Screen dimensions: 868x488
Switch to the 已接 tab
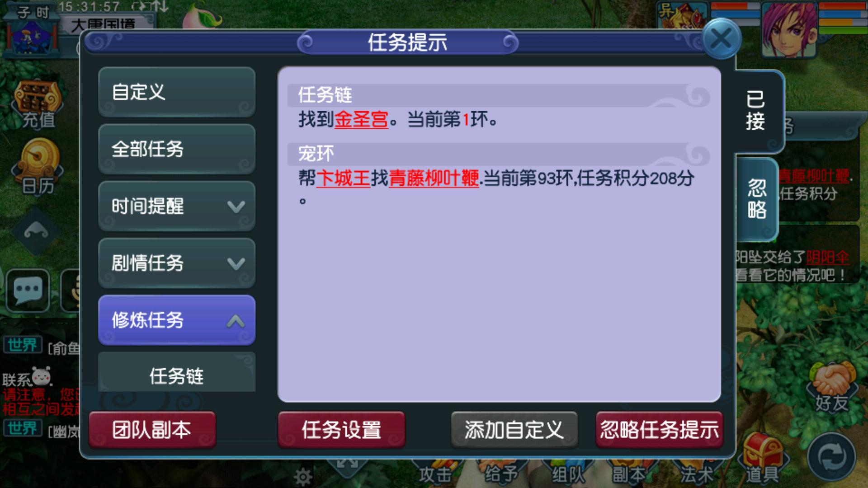757,111
